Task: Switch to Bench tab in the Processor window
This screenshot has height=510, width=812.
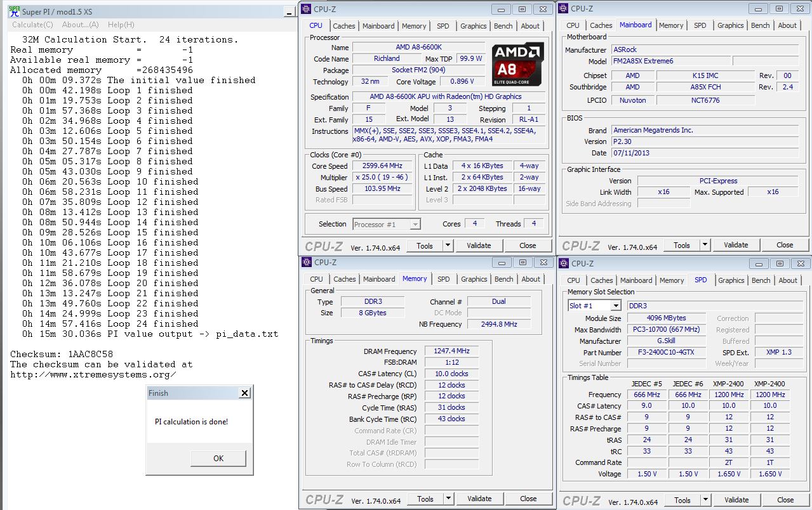Action: tap(503, 26)
